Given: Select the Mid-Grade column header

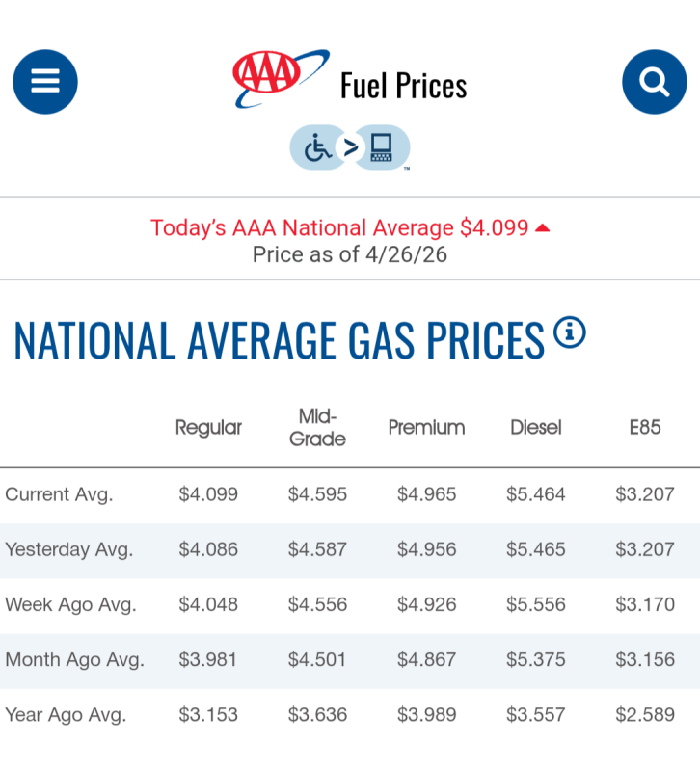Looking at the screenshot, I should coord(317,427).
